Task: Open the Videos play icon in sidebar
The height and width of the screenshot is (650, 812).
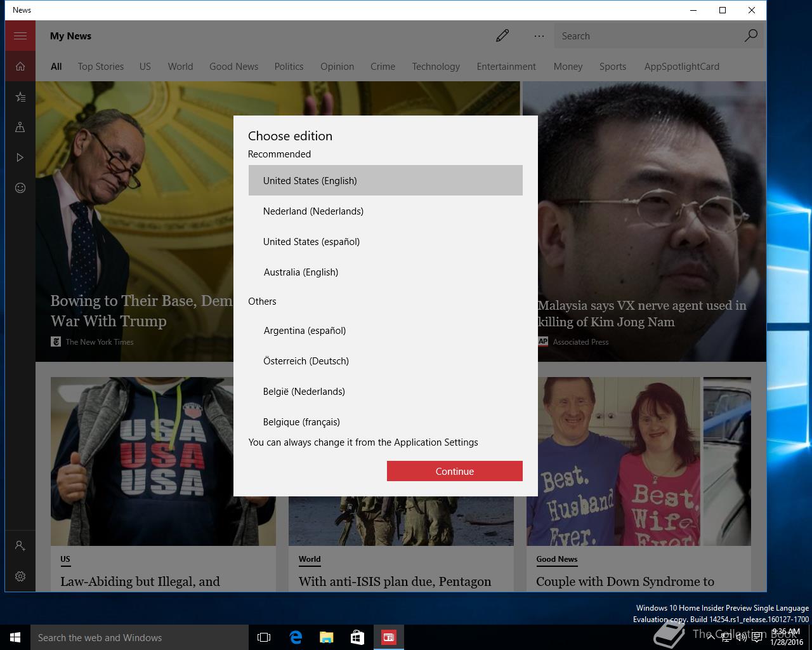Action: coord(20,157)
